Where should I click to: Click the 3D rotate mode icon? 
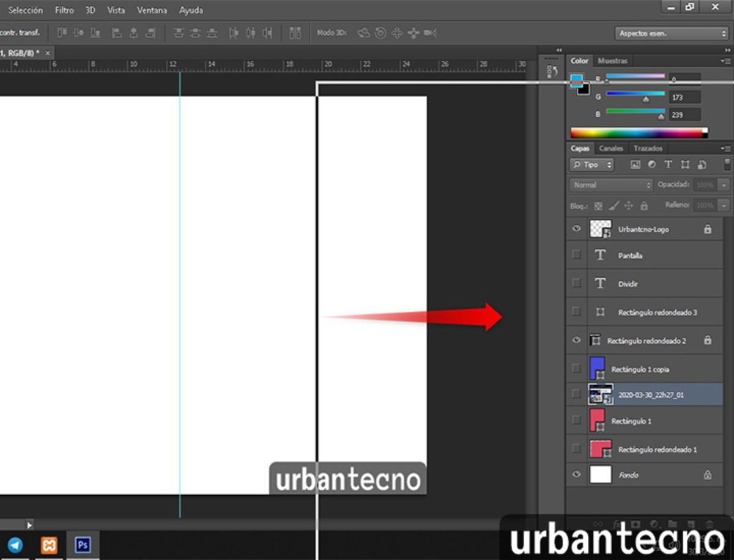click(363, 33)
